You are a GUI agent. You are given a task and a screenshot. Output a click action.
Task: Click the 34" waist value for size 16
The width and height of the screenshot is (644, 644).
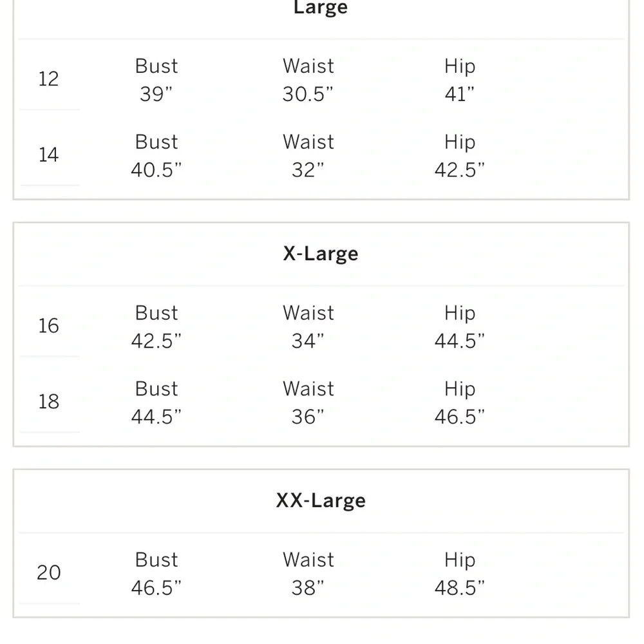tap(308, 341)
